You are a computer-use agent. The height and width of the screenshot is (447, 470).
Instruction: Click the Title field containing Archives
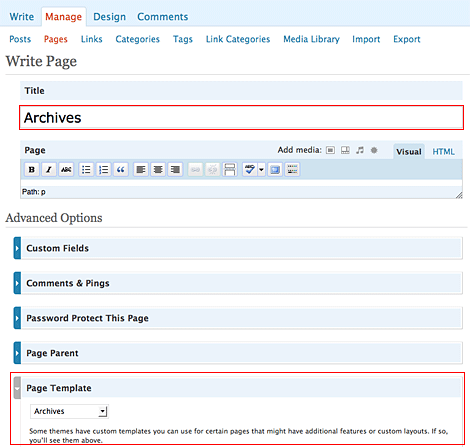tap(241, 118)
